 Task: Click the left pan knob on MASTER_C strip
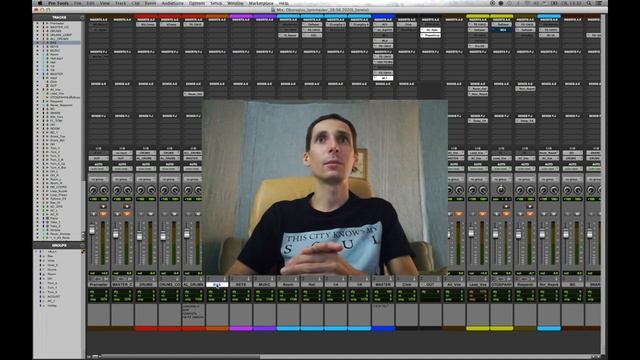pyautogui.click(x=117, y=190)
